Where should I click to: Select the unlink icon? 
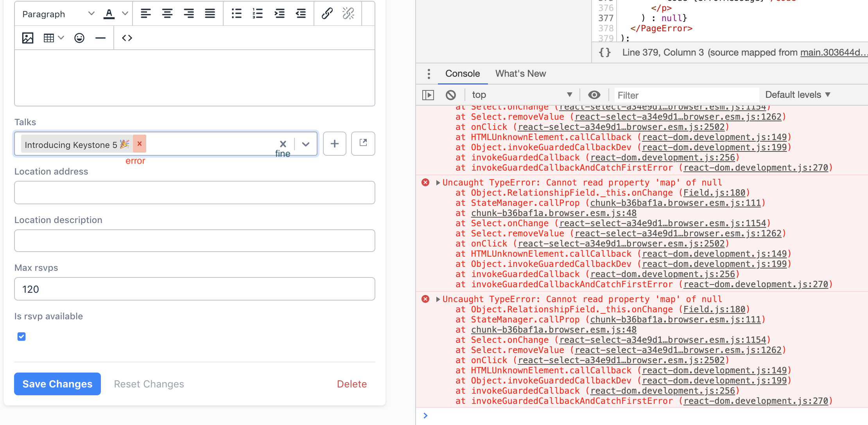348,13
